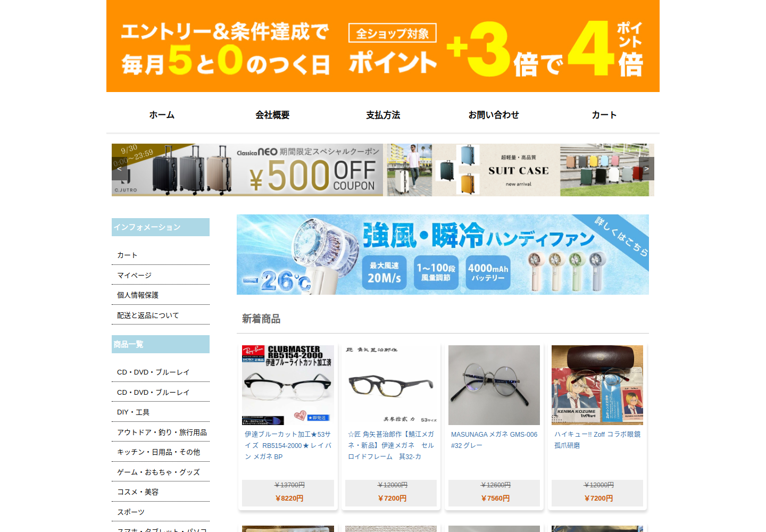Open ホーム in the navigation bar

click(162, 115)
